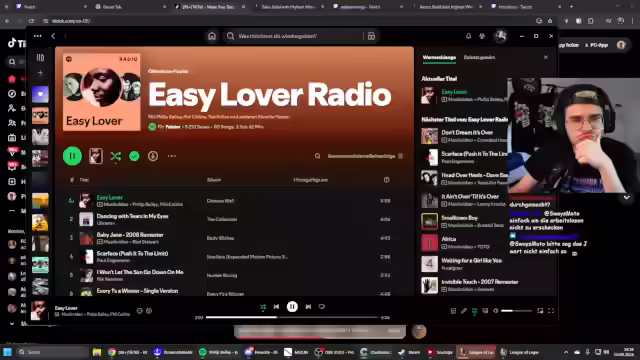Search within the playlist
Viewport: 640px width, 360px height.
pos(317,156)
